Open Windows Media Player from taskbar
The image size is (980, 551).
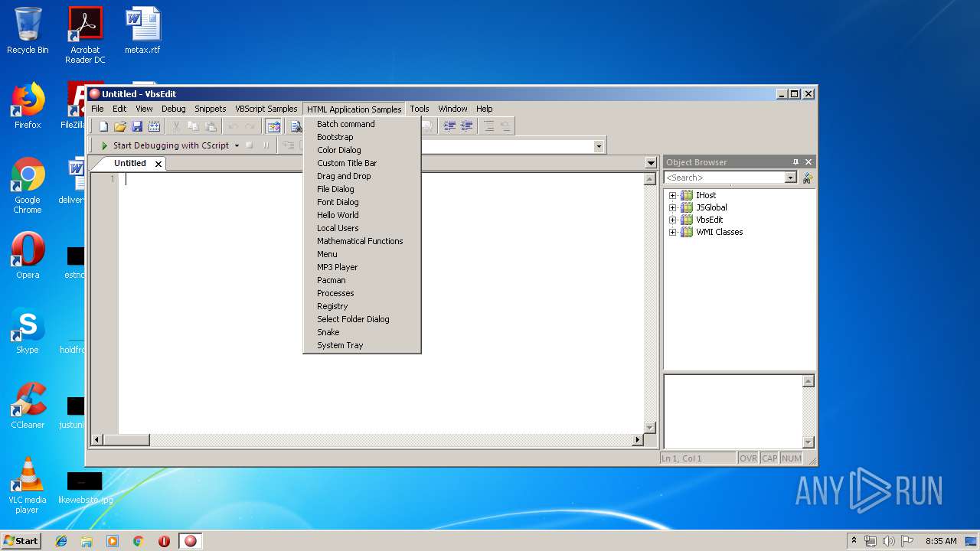tap(113, 541)
